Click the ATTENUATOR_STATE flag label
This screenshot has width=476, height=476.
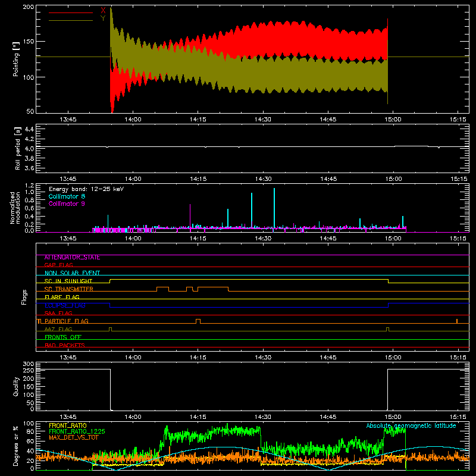coord(72,258)
